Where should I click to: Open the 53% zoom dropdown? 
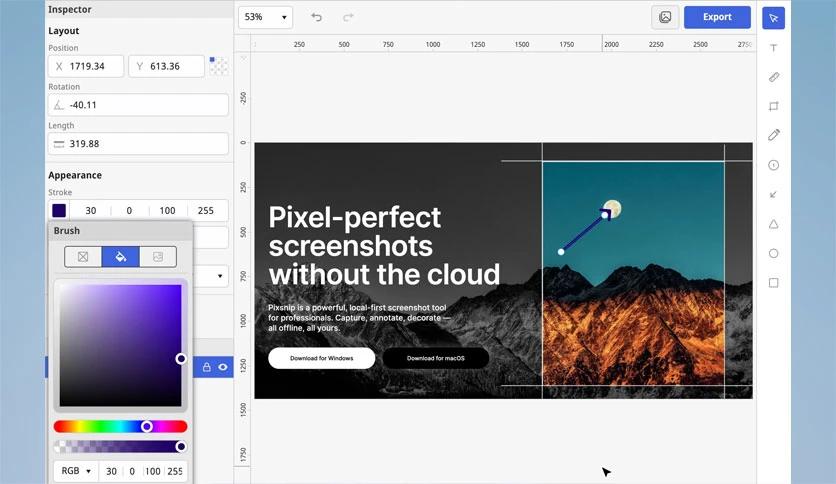click(265, 17)
